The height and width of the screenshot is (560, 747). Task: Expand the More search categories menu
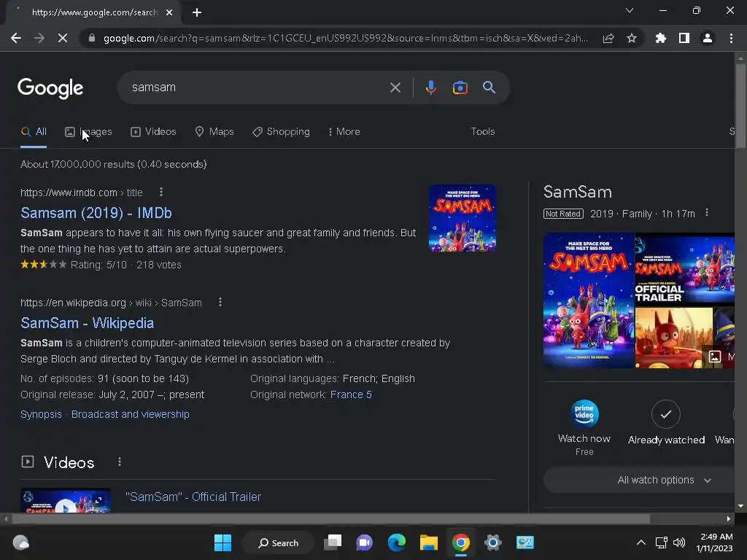(344, 132)
